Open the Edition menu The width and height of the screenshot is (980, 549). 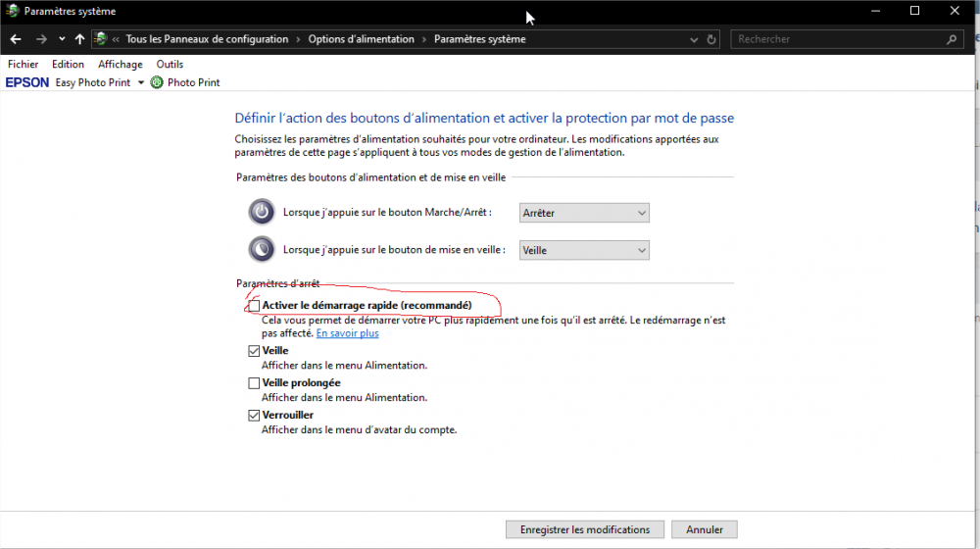(x=68, y=64)
